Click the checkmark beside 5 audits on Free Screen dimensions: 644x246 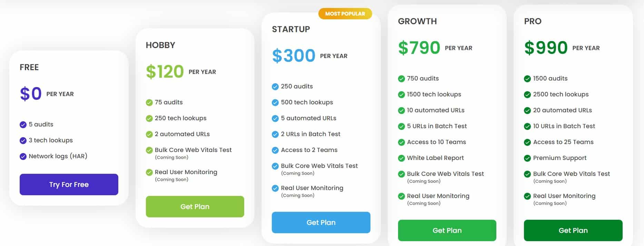tap(23, 124)
